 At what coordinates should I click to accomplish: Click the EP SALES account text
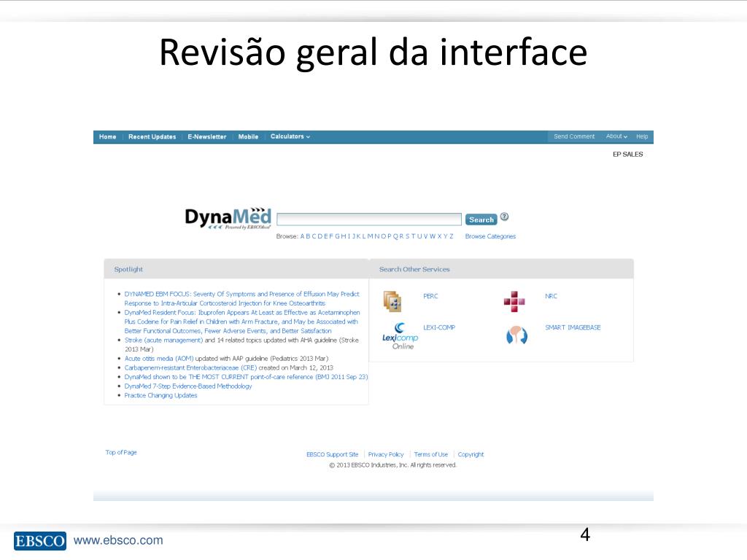(628, 155)
